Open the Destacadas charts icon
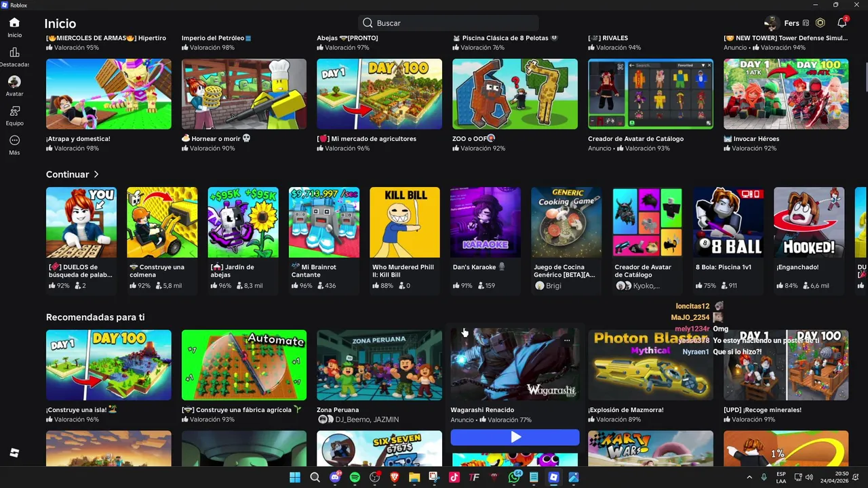Image resolution: width=868 pixels, height=488 pixels. [14, 52]
